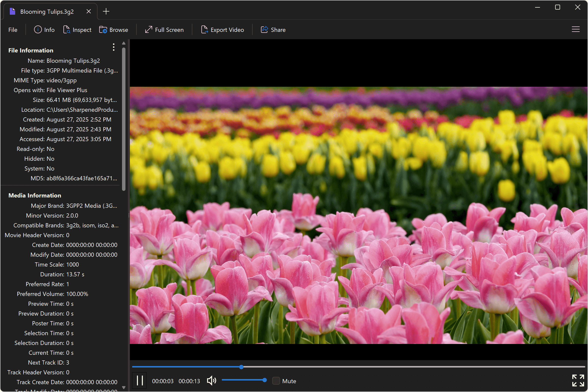The width and height of the screenshot is (588, 392).
Task: Open the File menu
Action: (x=12, y=29)
